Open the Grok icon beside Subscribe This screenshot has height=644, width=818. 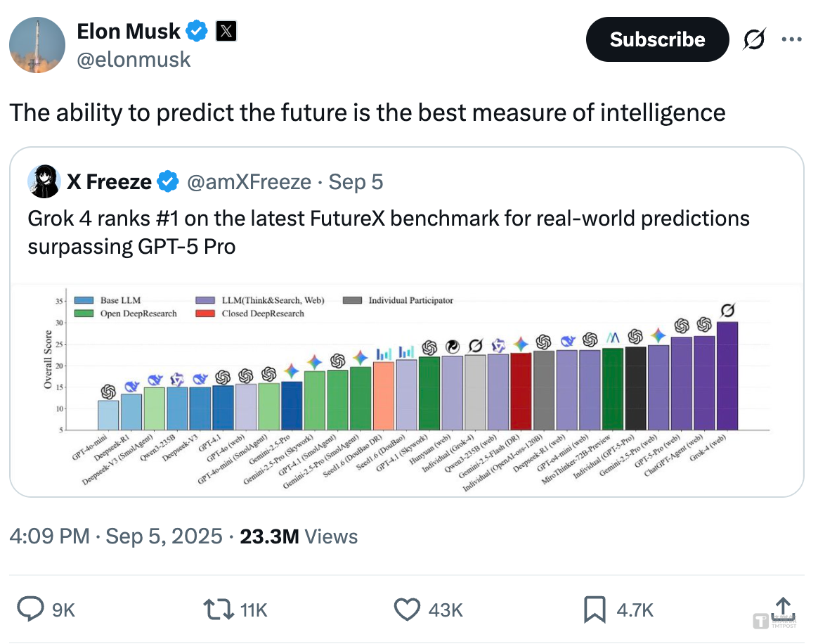[x=755, y=40]
